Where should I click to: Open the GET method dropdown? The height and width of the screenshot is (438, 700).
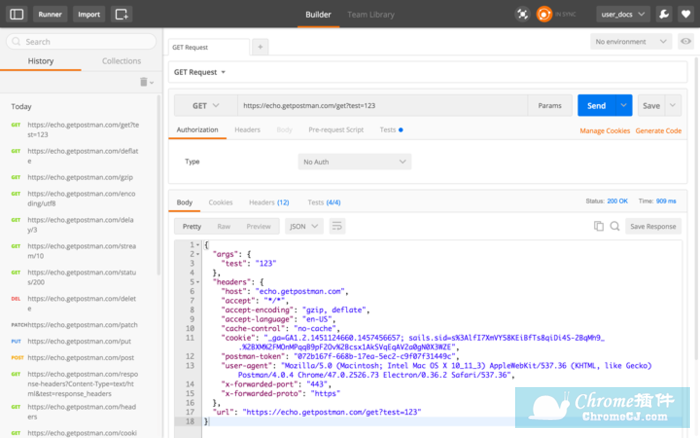click(x=205, y=106)
